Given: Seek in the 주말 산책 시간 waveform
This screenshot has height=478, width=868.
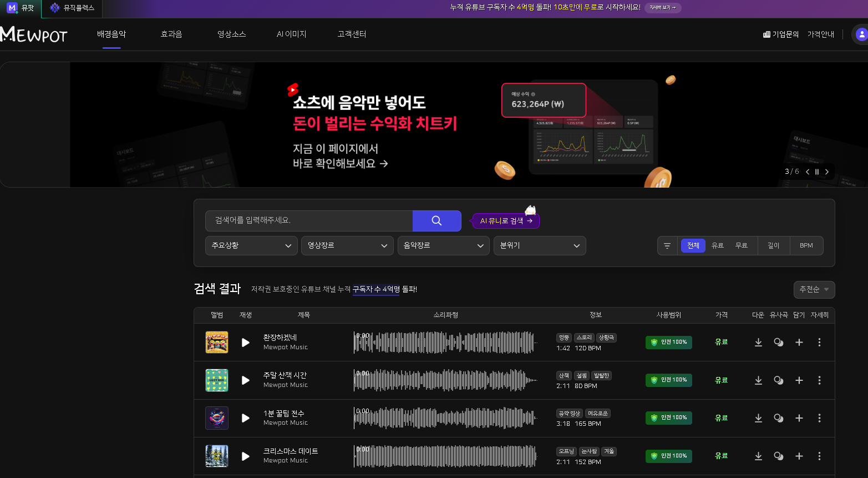Looking at the screenshot, I should [446, 380].
